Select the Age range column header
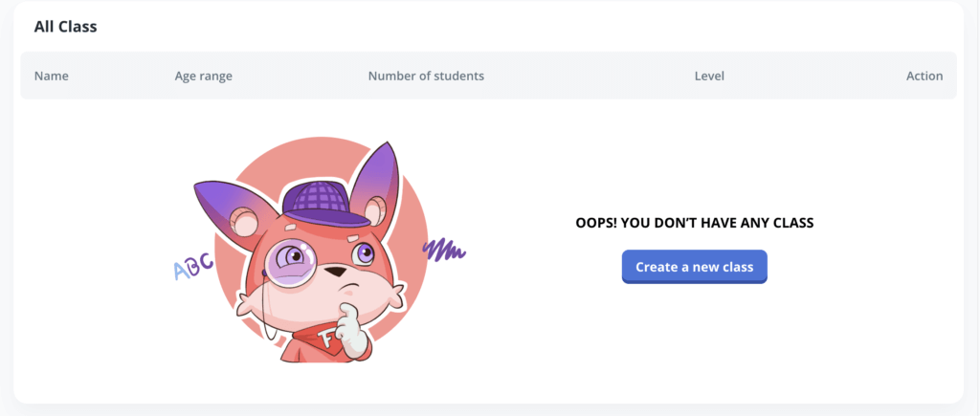The image size is (980, 416). point(203,76)
